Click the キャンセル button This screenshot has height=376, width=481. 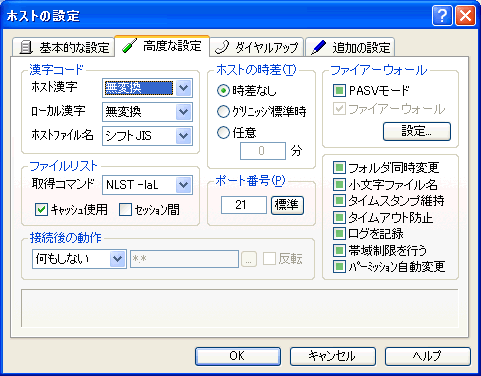click(333, 356)
